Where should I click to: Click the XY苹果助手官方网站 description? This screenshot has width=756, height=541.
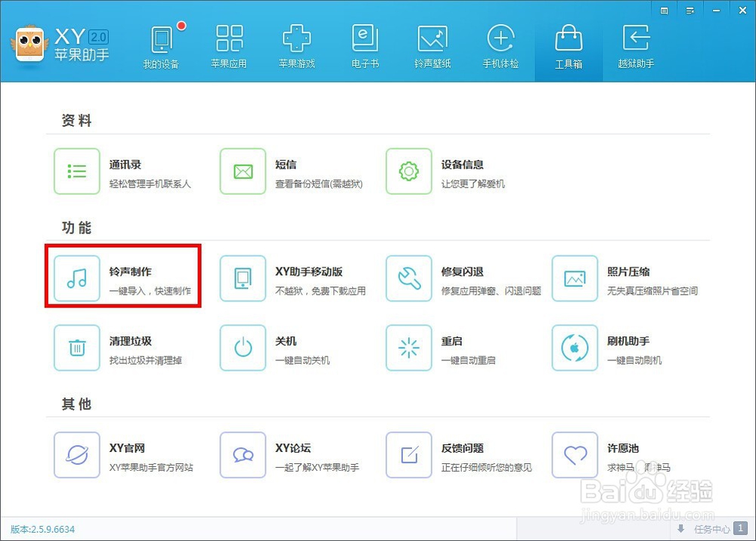pos(151,467)
